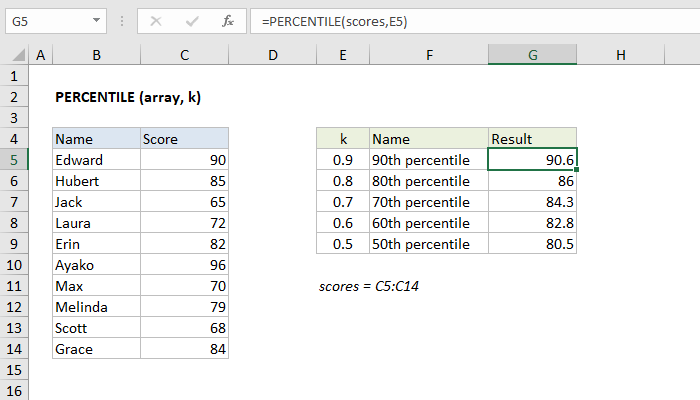Open the Insert Function fx icon
The image size is (700, 400).
click(228, 21)
